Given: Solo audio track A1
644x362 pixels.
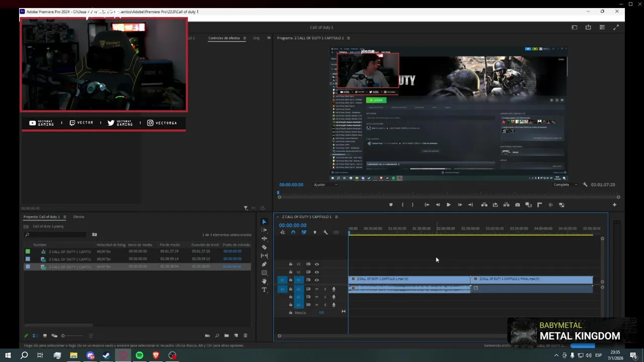Looking at the screenshot, I should point(325,289).
